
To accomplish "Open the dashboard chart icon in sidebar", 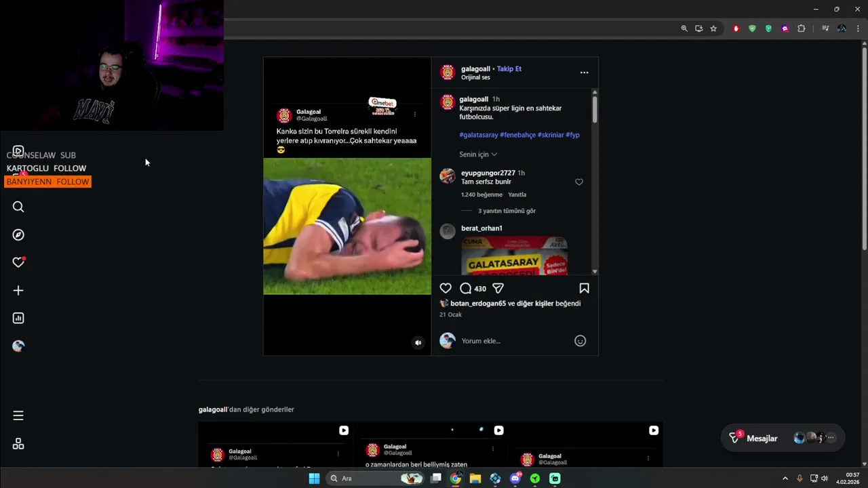I will pos(18,318).
